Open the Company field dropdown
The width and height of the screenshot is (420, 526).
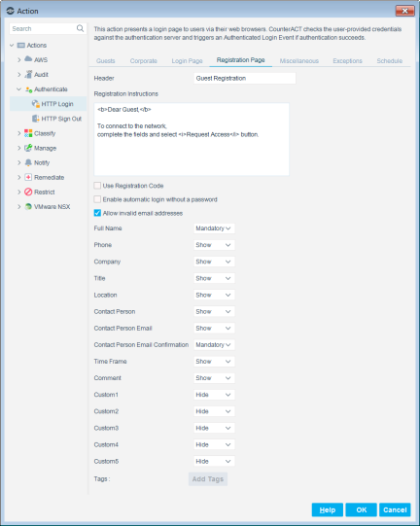tap(214, 262)
